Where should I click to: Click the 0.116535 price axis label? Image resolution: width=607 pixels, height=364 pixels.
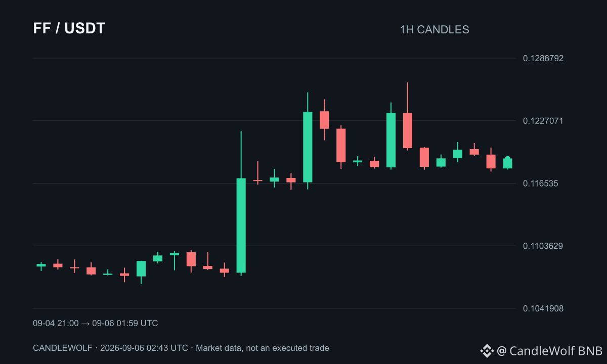[x=541, y=183]
